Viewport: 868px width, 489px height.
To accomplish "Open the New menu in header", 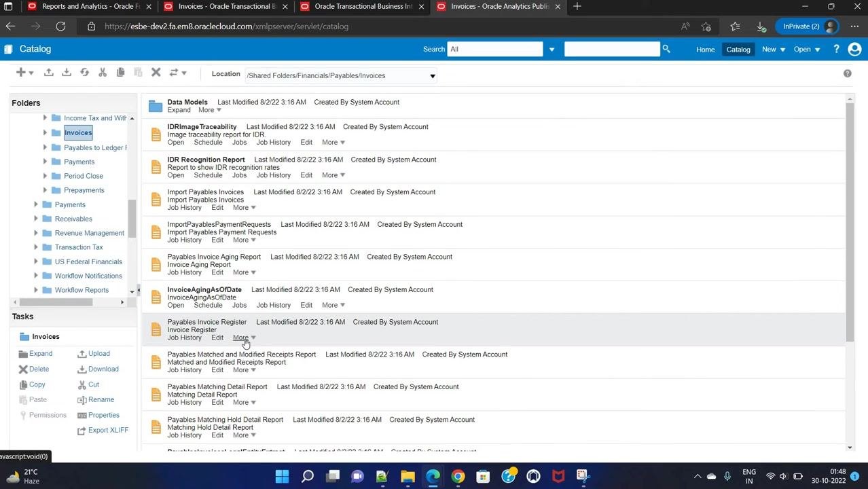I will pyautogui.click(x=773, y=49).
